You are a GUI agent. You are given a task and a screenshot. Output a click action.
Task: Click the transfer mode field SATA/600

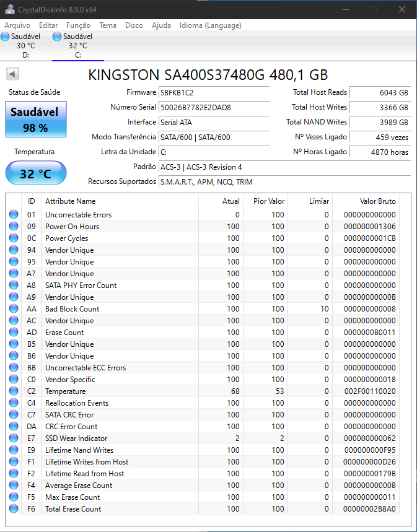point(214,137)
